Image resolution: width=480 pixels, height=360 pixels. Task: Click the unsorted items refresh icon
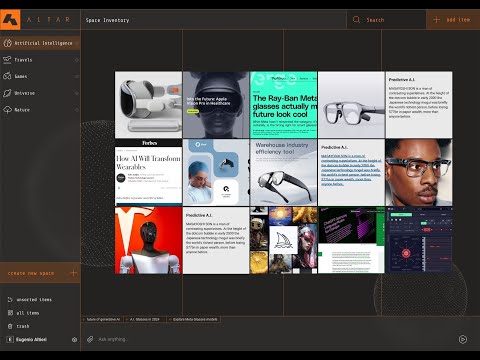10,299
